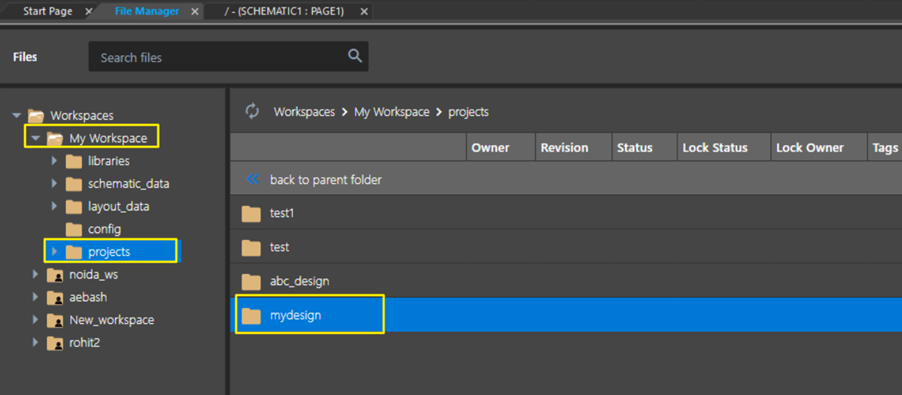Click the search magnifier icon
Image resolution: width=902 pixels, height=395 pixels.
click(355, 56)
